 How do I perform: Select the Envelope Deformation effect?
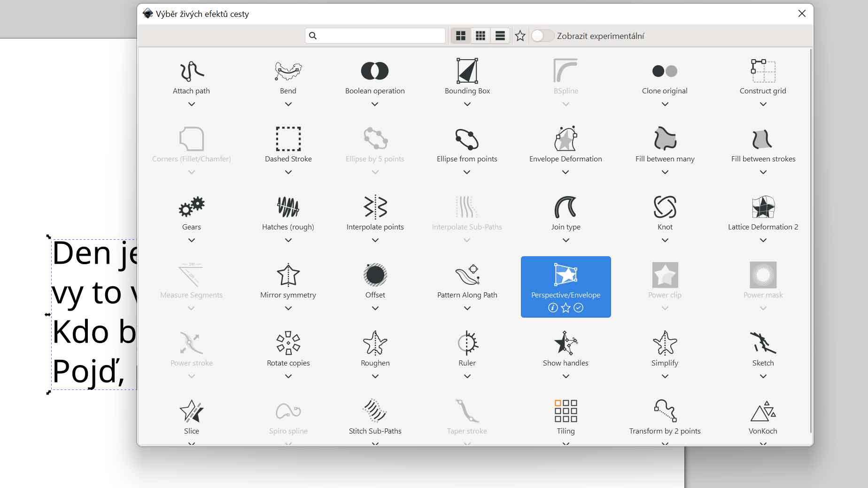(566, 139)
